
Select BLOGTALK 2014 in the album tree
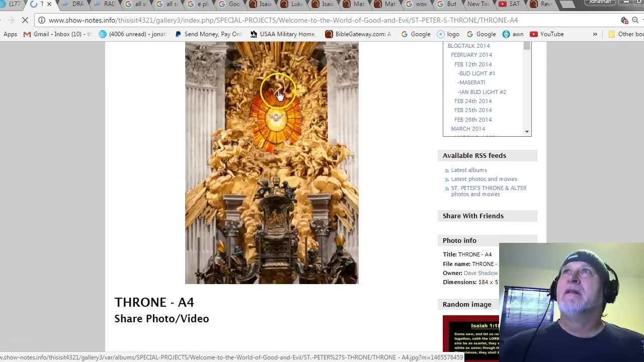pos(468,46)
